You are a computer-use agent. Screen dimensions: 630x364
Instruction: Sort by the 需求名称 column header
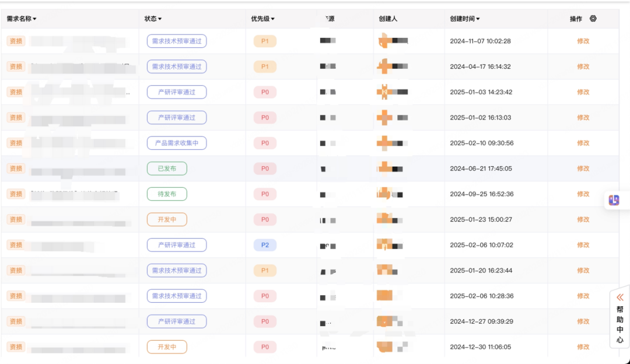point(22,19)
